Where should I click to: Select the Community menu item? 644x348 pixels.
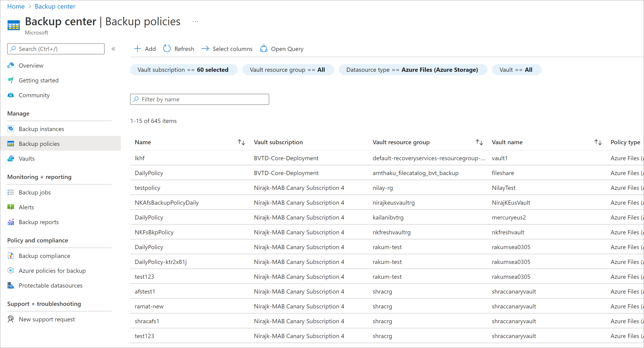(34, 95)
